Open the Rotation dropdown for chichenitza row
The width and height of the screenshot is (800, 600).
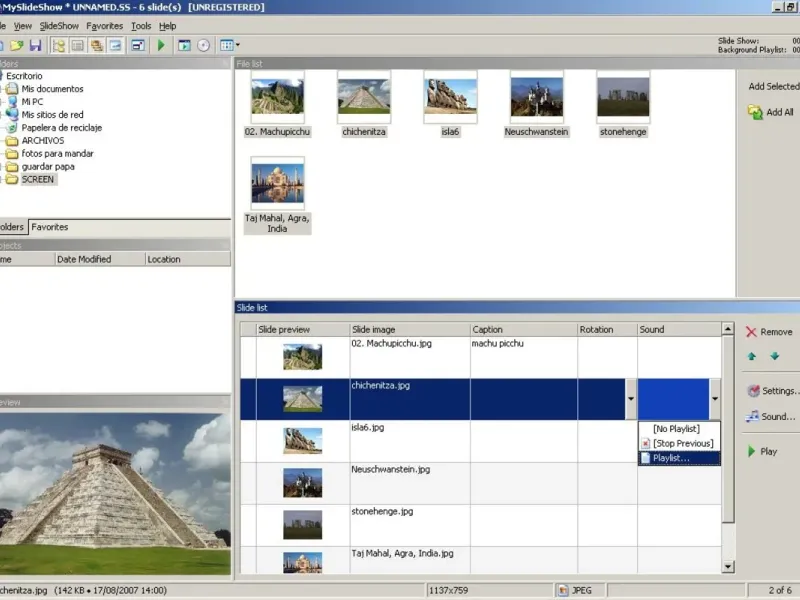[630, 399]
